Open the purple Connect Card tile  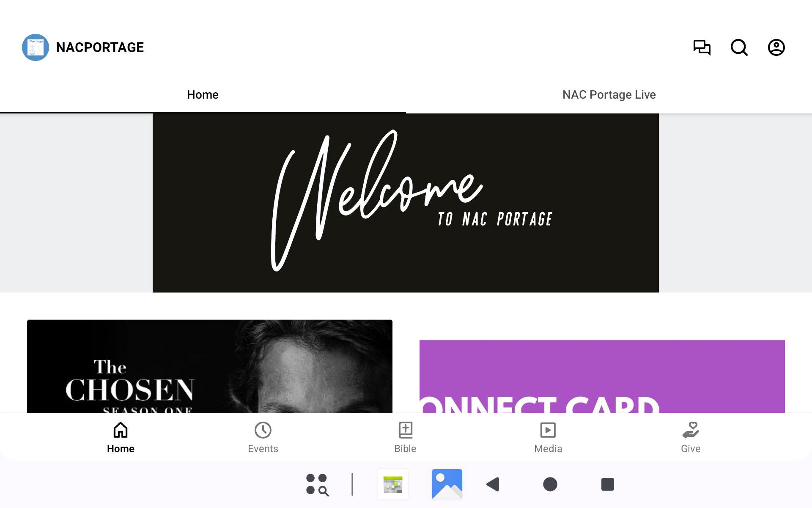(x=602, y=376)
